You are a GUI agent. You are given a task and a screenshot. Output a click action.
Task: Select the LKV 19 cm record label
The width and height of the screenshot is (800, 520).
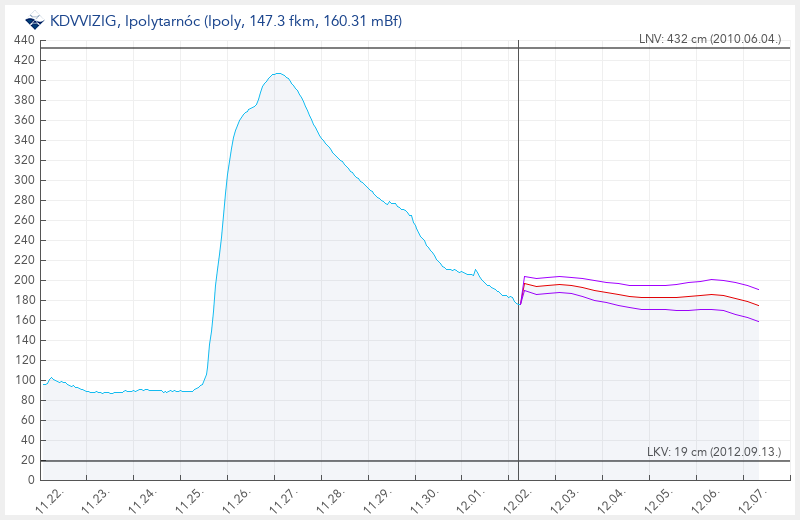point(714,452)
